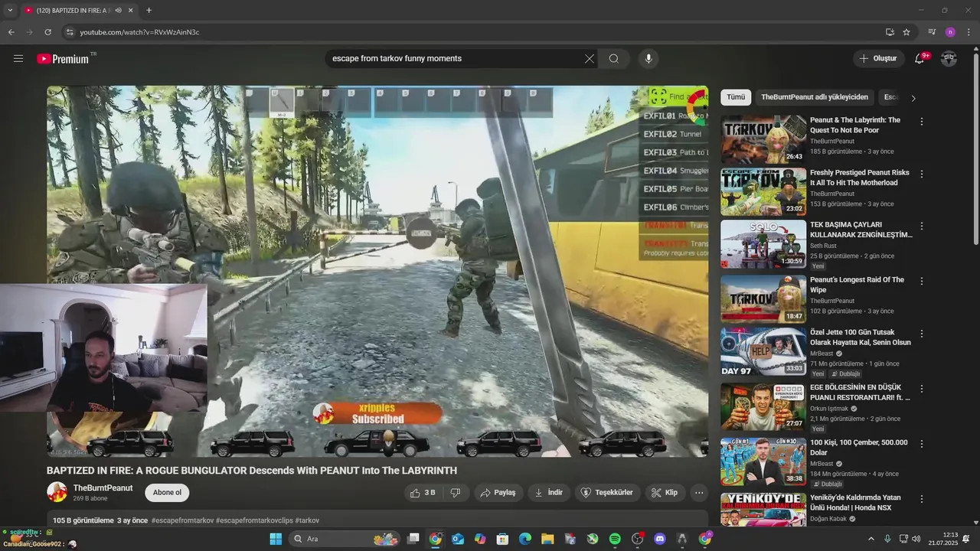Open the Windows Start menu
This screenshot has height=551, width=980.
(x=276, y=539)
